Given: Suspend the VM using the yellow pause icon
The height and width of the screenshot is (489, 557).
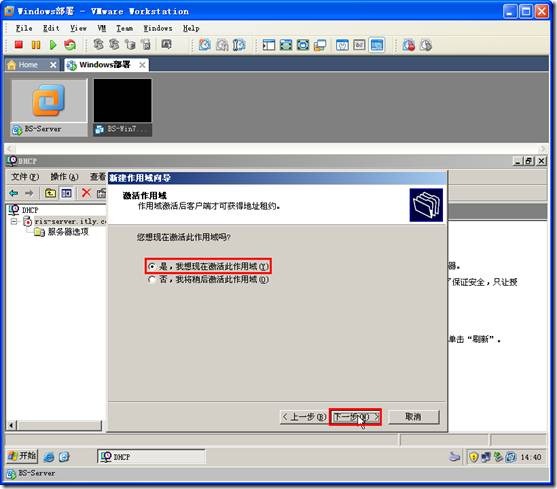Looking at the screenshot, I should 36,45.
